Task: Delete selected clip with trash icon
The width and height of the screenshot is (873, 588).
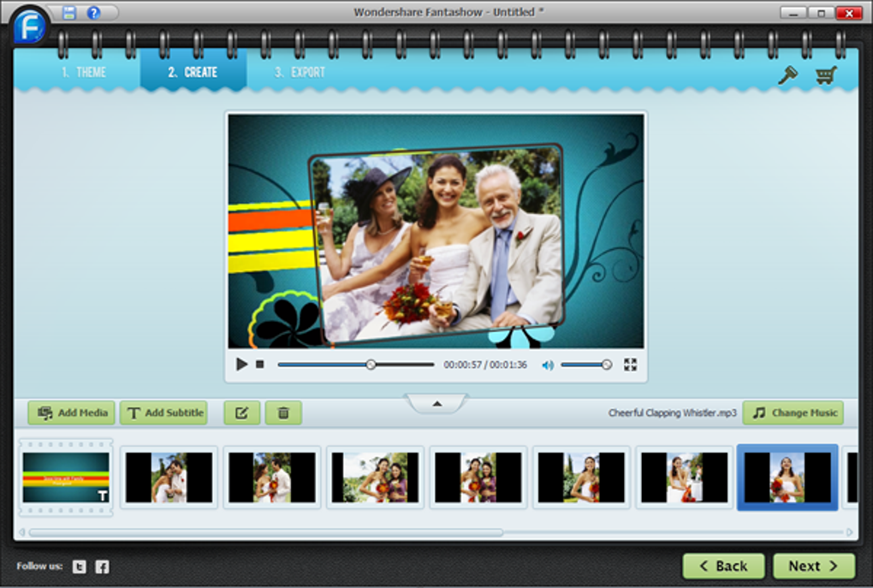Action: tap(283, 413)
